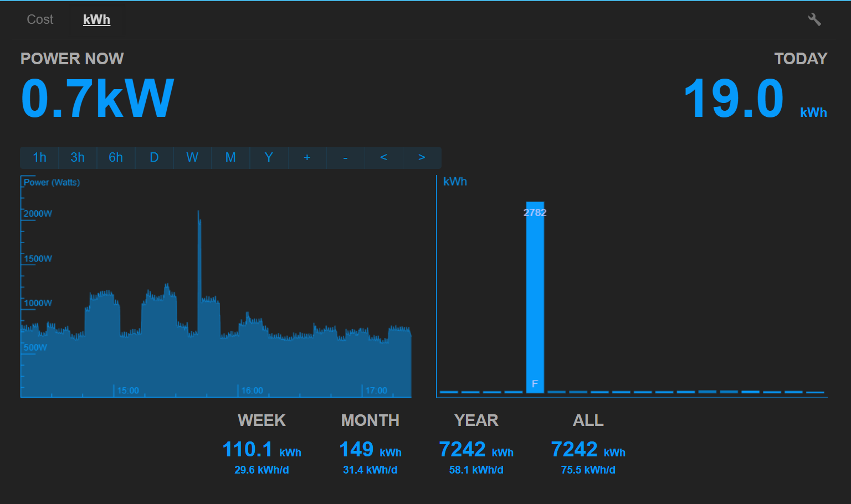Select the kWh tab
This screenshot has height=504, width=851.
pyautogui.click(x=96, y=19)
